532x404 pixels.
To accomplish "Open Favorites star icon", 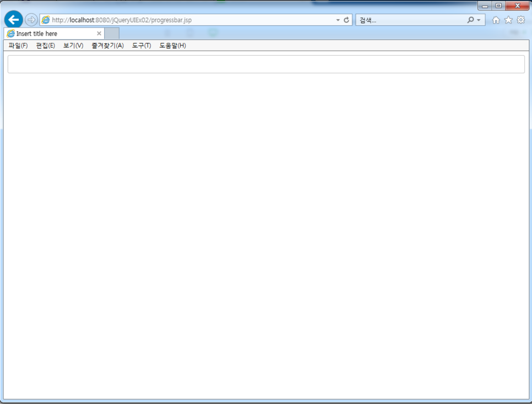I will (x=508, y=20).
